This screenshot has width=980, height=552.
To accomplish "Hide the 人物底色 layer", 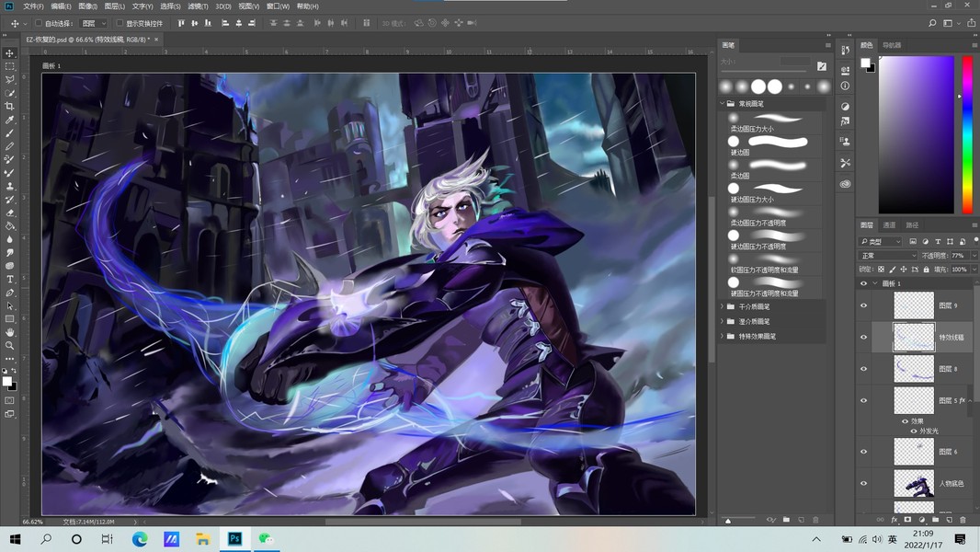I will (864, 483).
